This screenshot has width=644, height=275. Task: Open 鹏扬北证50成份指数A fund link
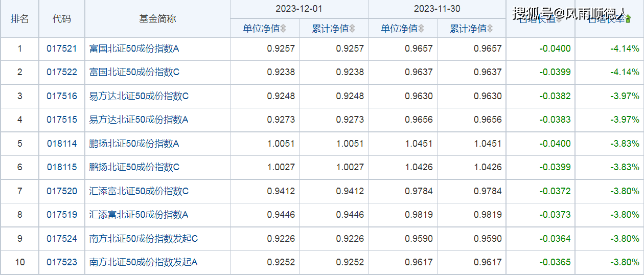[134, 144]
